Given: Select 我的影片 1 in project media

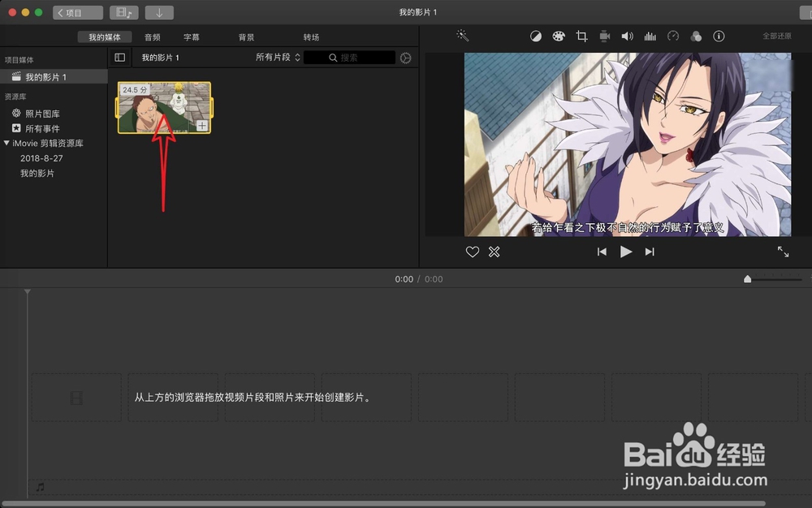Looking at the screenshot, I should pyautogui.click(x=54, y=77).
